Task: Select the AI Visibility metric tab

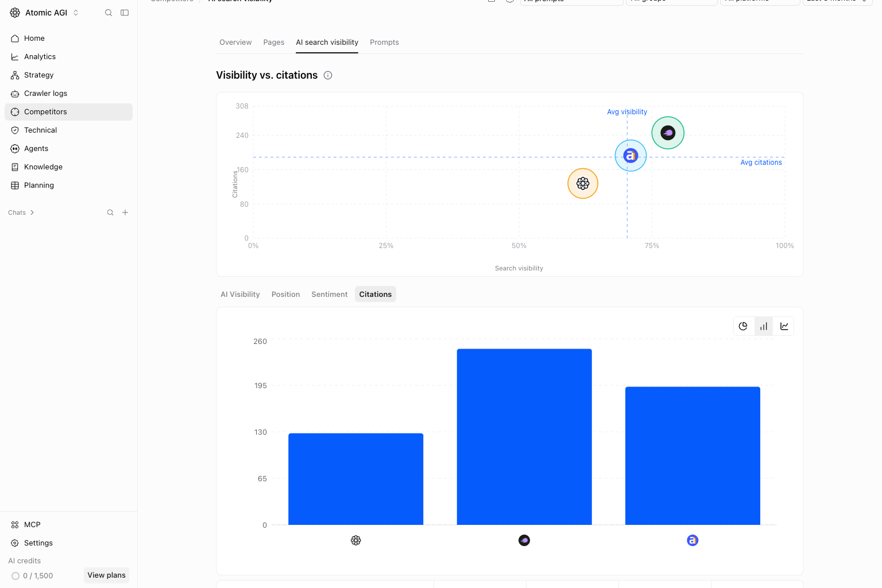Action: click(x=240, y=295)
